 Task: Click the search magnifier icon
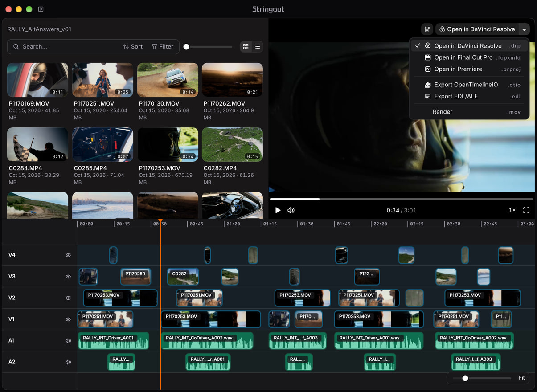(16, 47)
